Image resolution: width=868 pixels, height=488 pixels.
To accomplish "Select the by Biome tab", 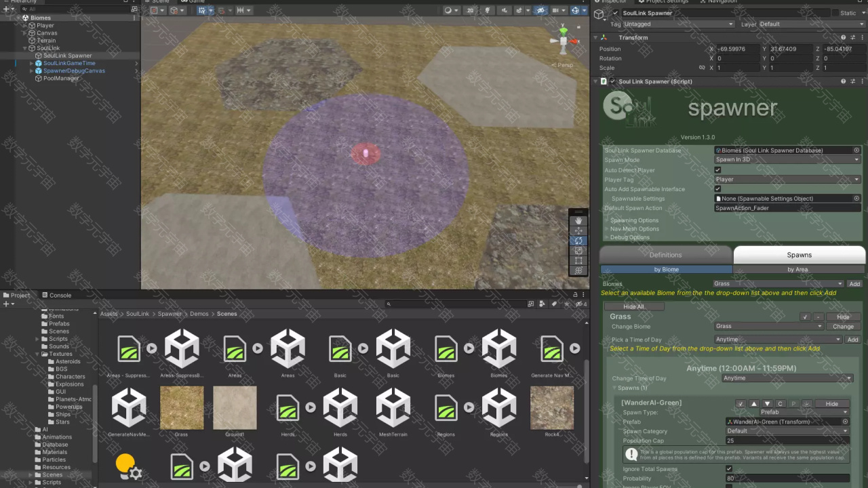I will 666,270.
